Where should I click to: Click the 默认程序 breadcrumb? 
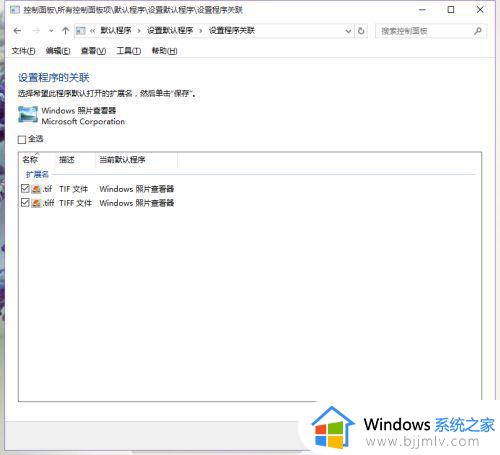(x=116, y=31)
